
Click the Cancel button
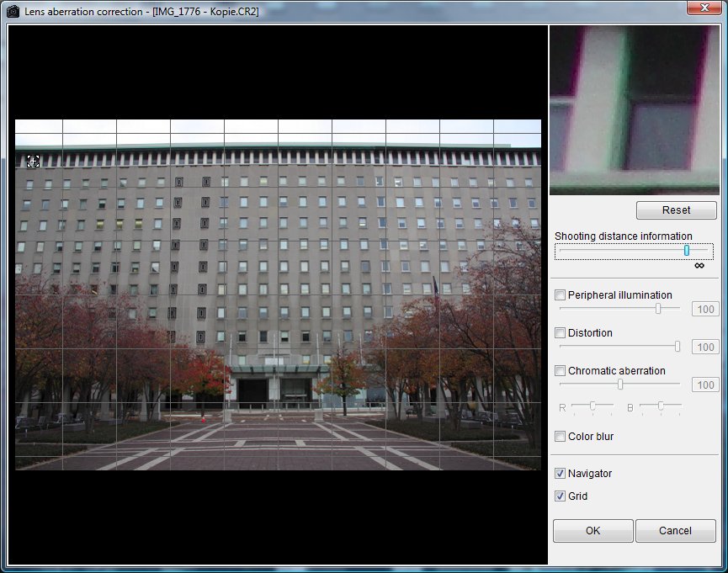pos(675,531)
